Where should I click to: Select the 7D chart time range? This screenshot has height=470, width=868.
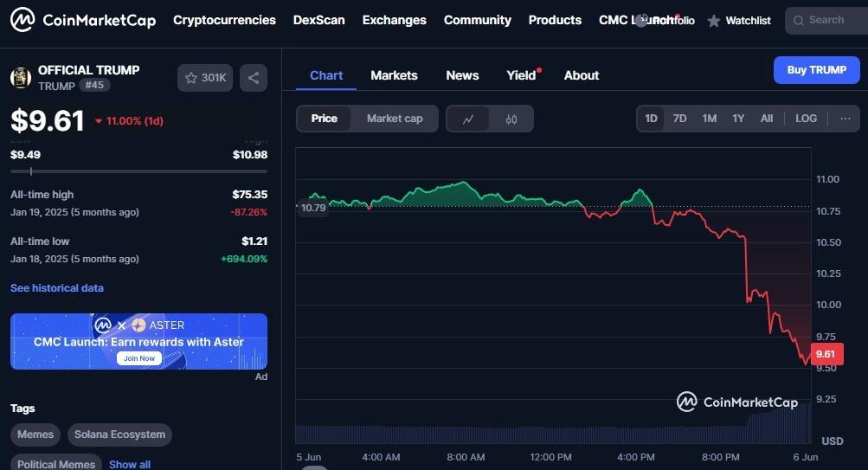(x=679, y=119)
